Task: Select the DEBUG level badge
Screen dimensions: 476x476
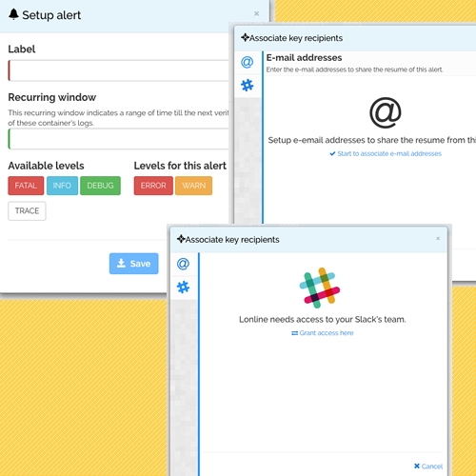Action: click(100, 186)
